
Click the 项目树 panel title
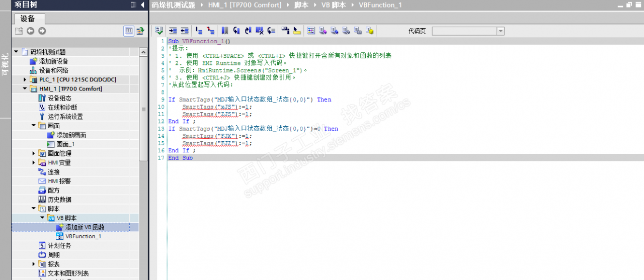pyautogui.click(x=26, y=5)
